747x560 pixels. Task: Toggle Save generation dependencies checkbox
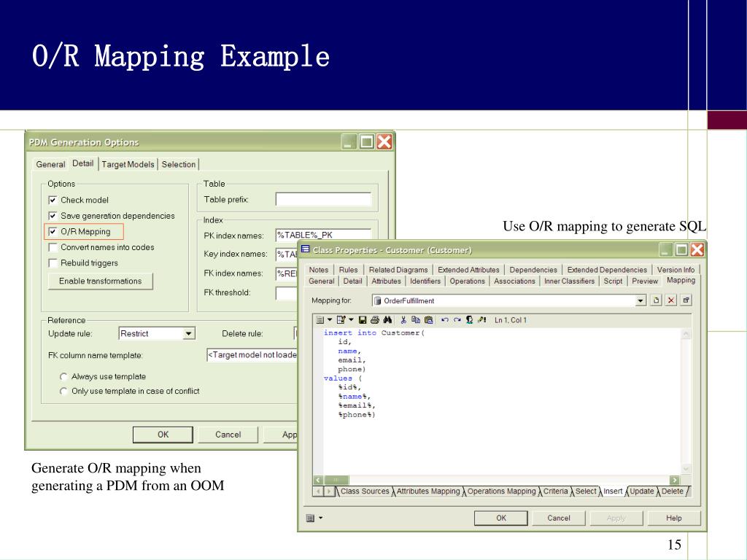coord(53,216)
